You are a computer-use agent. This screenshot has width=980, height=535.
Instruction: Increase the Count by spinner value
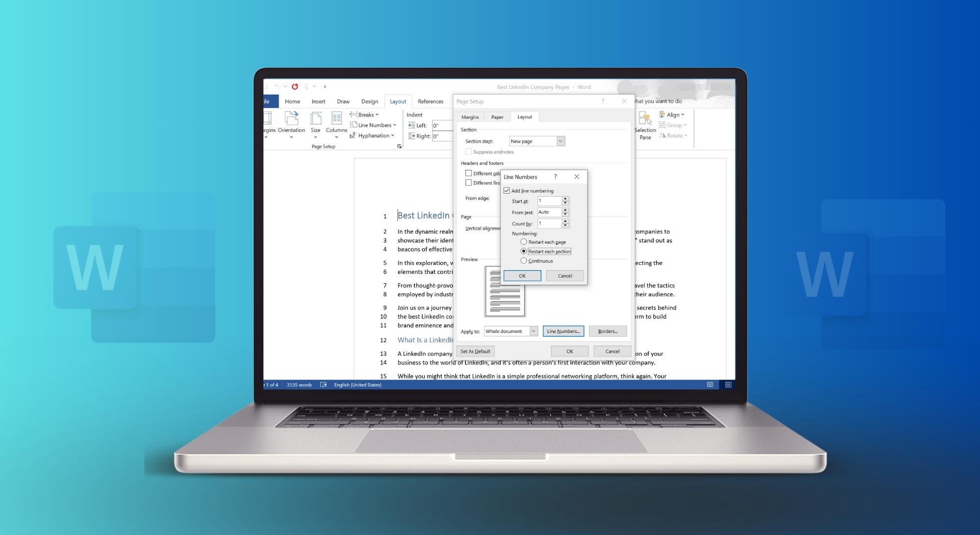point(565,221)
